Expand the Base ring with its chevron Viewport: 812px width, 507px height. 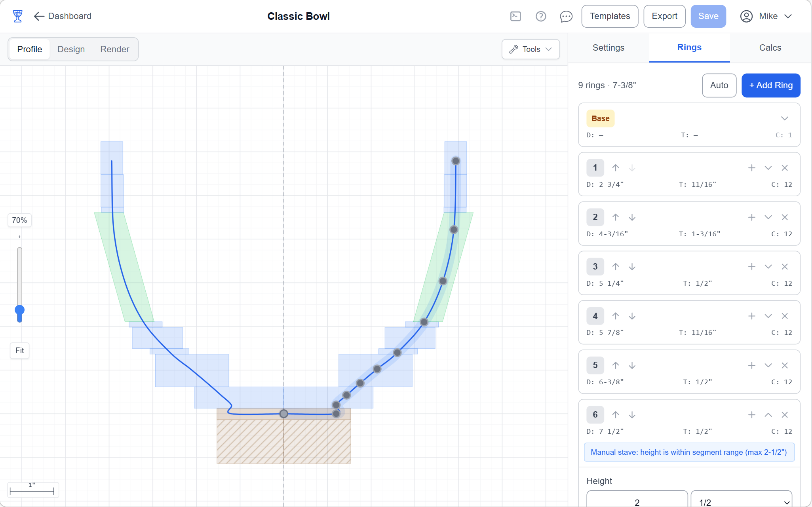[784, 118]
